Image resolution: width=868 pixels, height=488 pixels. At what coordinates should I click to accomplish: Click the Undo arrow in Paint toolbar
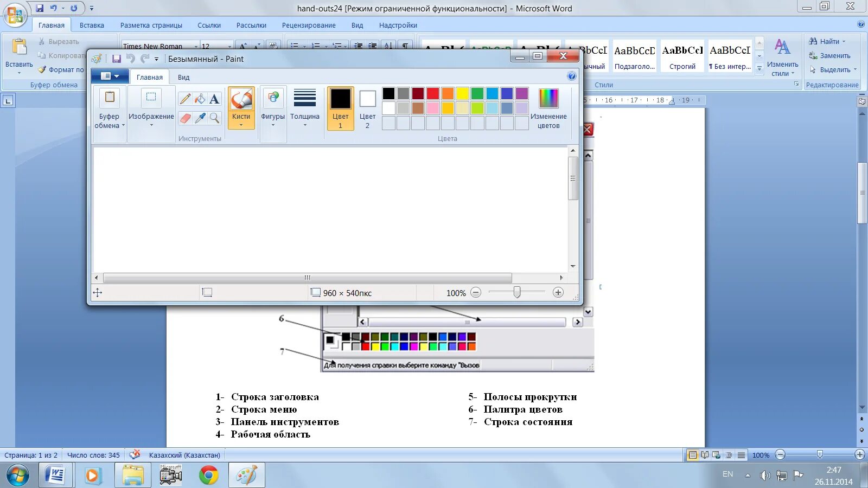[130, 59]
